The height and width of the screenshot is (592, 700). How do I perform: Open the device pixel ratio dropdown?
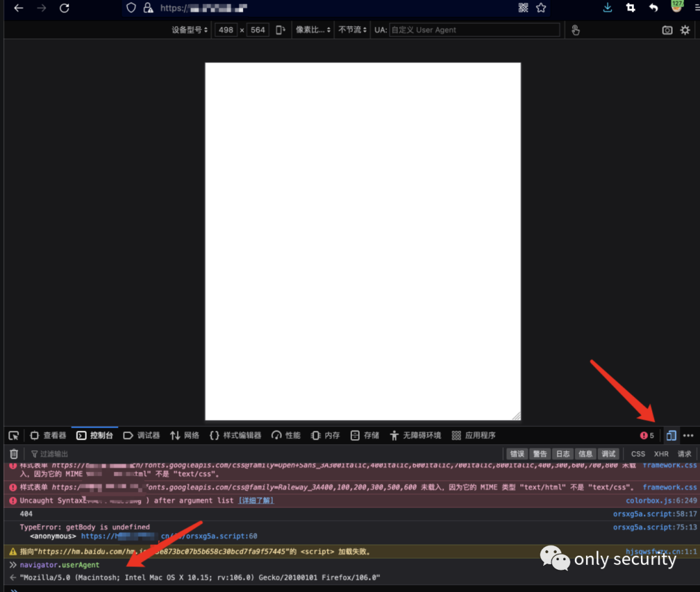pos(313,30)
